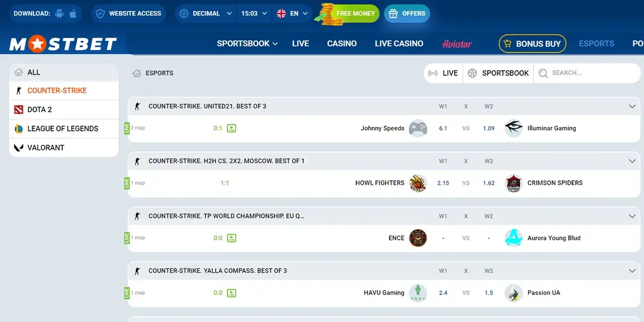Open the Offers gift button
This screenshot has width=644, height=322.
point(407,13)
